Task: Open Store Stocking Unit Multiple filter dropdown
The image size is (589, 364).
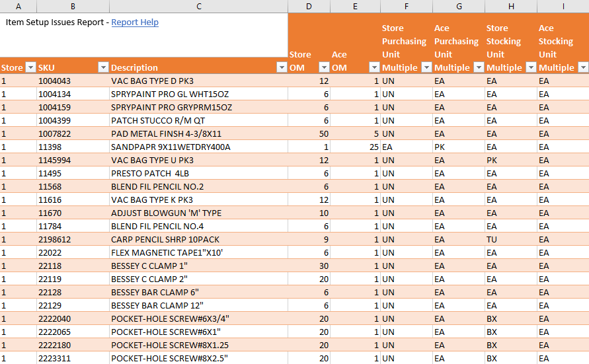Action: pos(531,67)
